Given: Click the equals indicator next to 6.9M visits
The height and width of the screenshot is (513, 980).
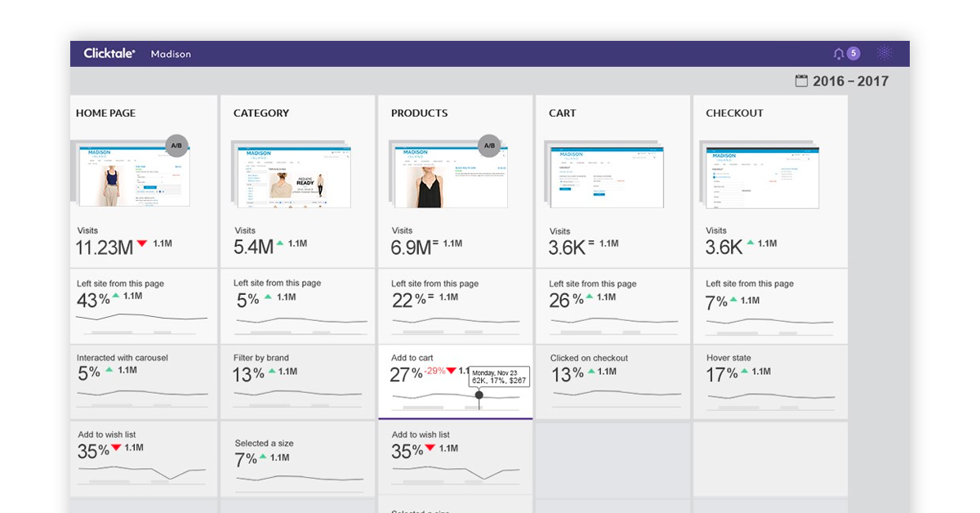Looking at the screenshot, I should pos(435,243).
